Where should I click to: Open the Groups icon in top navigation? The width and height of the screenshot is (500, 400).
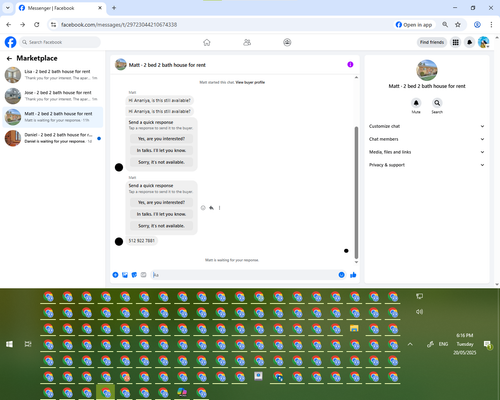[287, 42]
